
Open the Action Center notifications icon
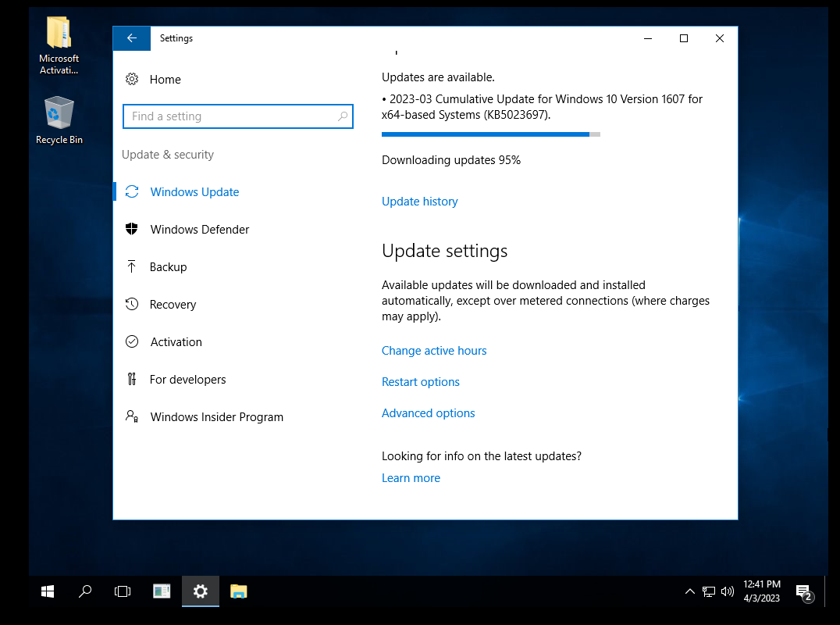(x=805, y=592)
